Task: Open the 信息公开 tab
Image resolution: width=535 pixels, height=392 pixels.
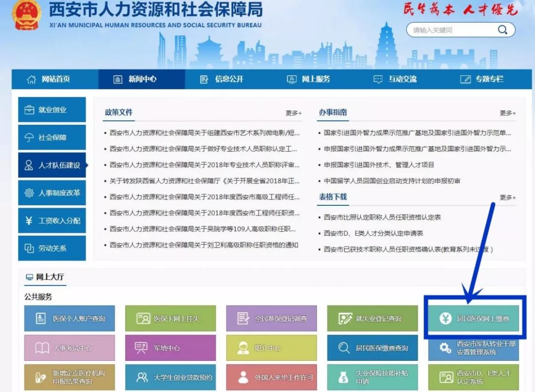Action: [x=228, y=79]
